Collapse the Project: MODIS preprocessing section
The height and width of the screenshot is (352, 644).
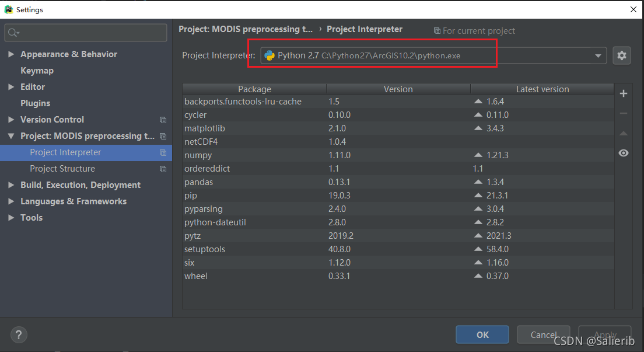click(11, 136)
